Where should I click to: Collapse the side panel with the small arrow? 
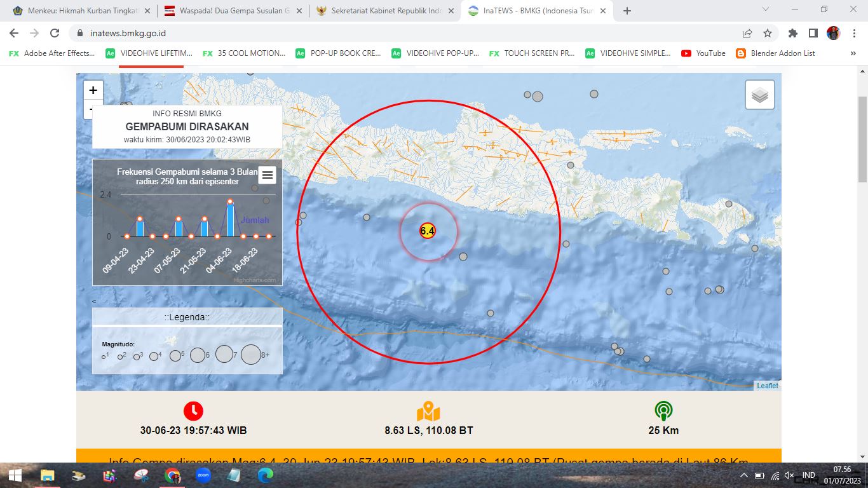pos(94,301)
